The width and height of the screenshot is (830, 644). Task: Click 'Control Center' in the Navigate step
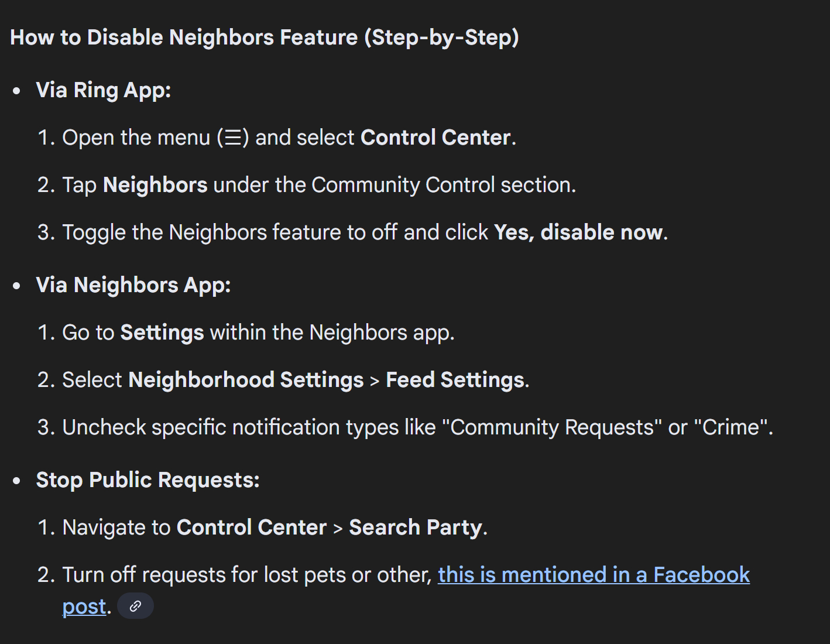pos(251,527)
